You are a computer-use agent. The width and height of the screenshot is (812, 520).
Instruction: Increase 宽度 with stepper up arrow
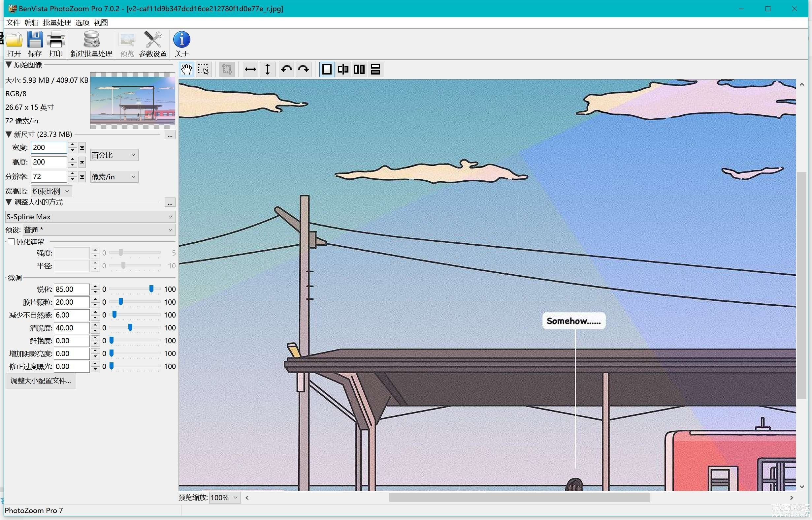(x=72, y=145)
